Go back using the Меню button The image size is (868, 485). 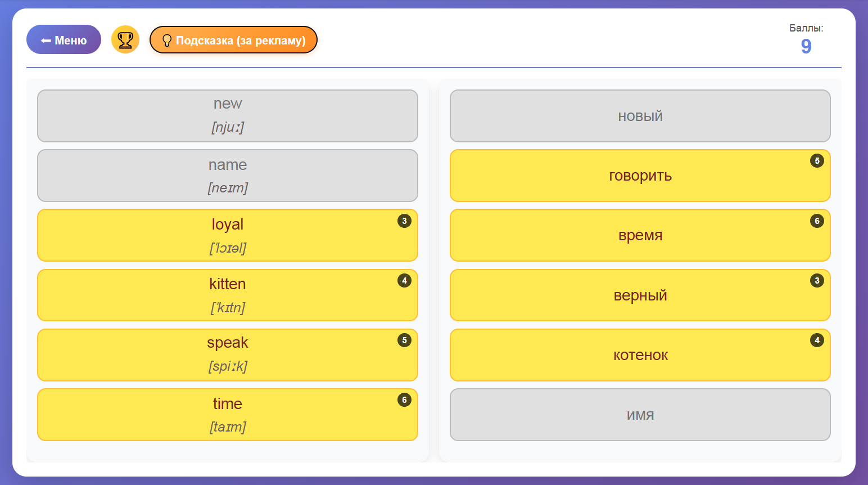pyautogui.click(x=64, y=40)
